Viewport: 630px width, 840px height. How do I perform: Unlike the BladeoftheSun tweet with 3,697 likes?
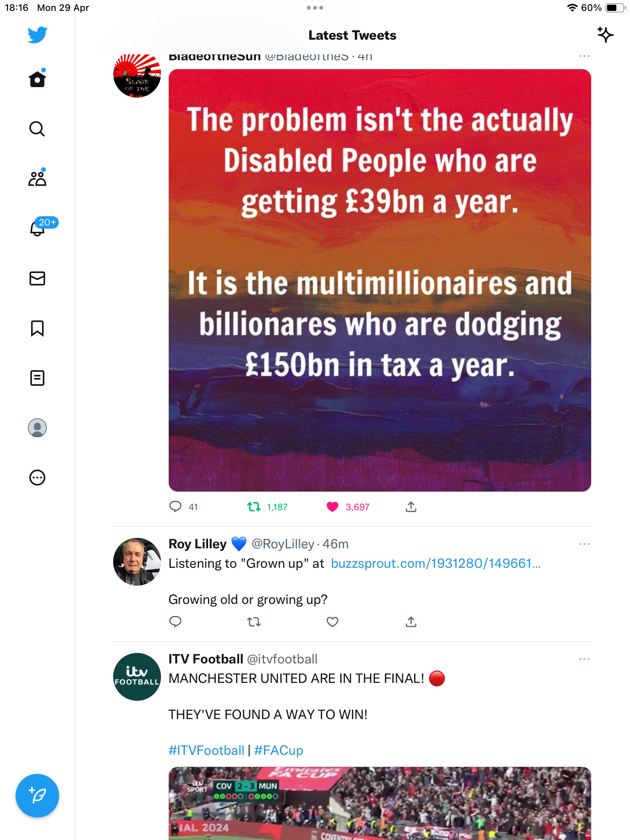click(x=332, y=507)
